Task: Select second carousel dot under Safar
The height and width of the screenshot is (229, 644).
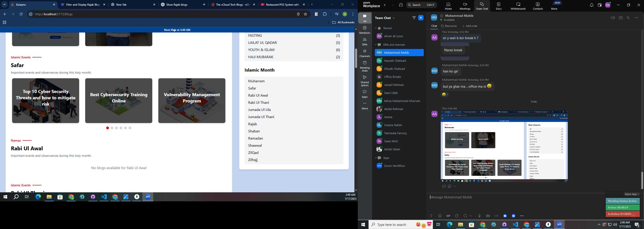Action: (112, 128)
